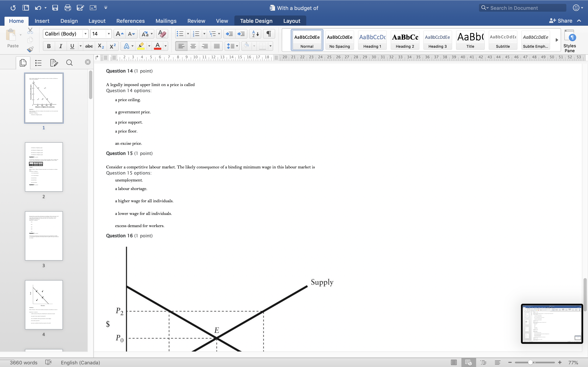The height and width of the screenshot is (367, 588).
Task: Apply the Heading 1 style
Action: pyautogui.click(x=372, y=40)
